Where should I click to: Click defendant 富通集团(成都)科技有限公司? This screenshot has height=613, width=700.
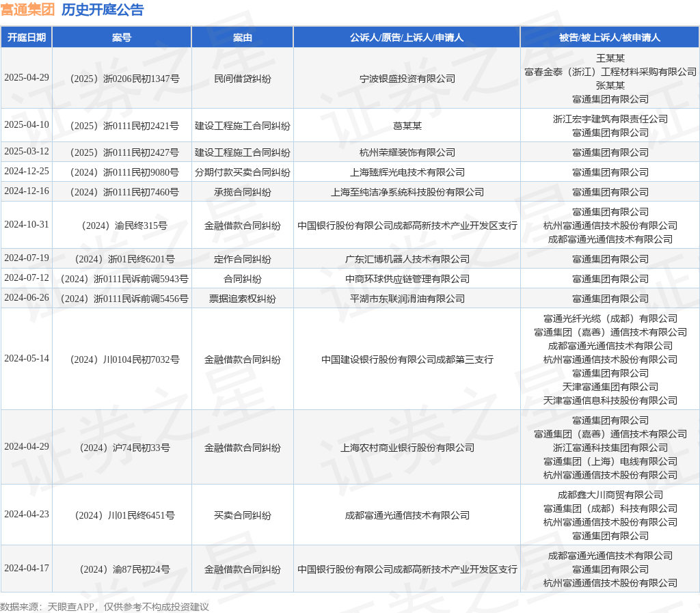[610, 508]
